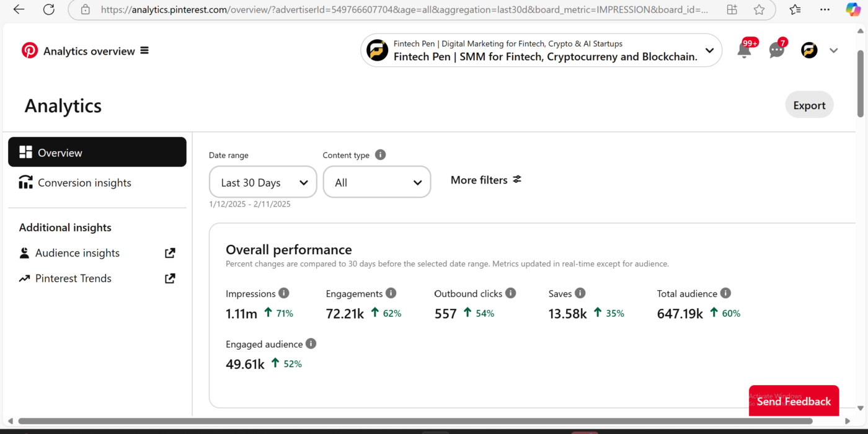868x434 pixels.
Task: Open the browser apps grid icon in the address bar
Action: point(732,9)
